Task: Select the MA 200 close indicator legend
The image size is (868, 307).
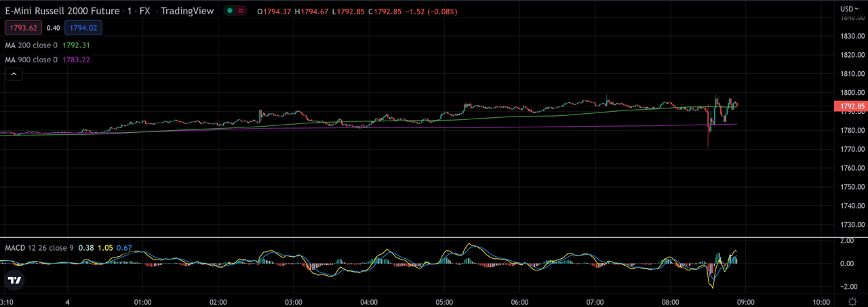Action: point(31,45)
